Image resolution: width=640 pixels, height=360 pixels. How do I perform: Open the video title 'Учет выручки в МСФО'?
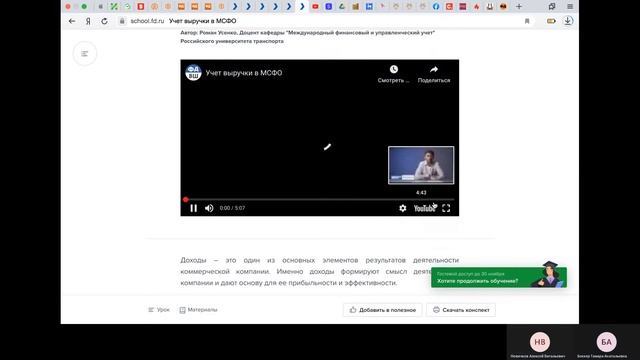(244, 73)
